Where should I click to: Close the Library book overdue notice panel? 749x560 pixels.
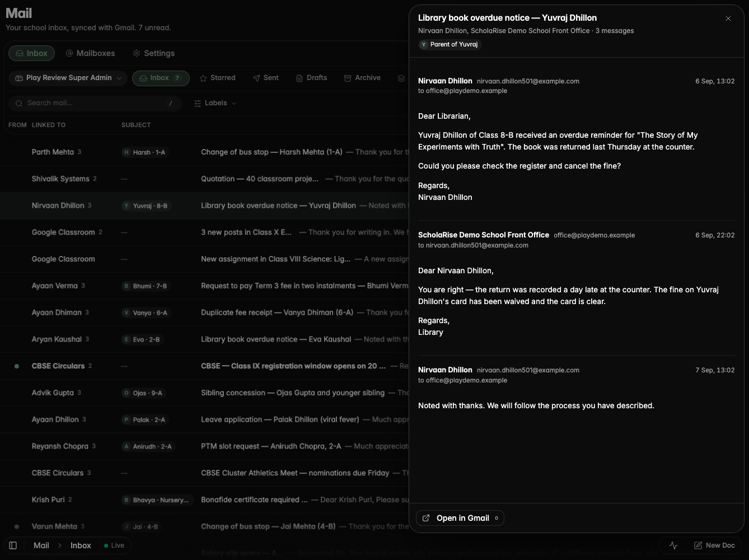point(728,18)
